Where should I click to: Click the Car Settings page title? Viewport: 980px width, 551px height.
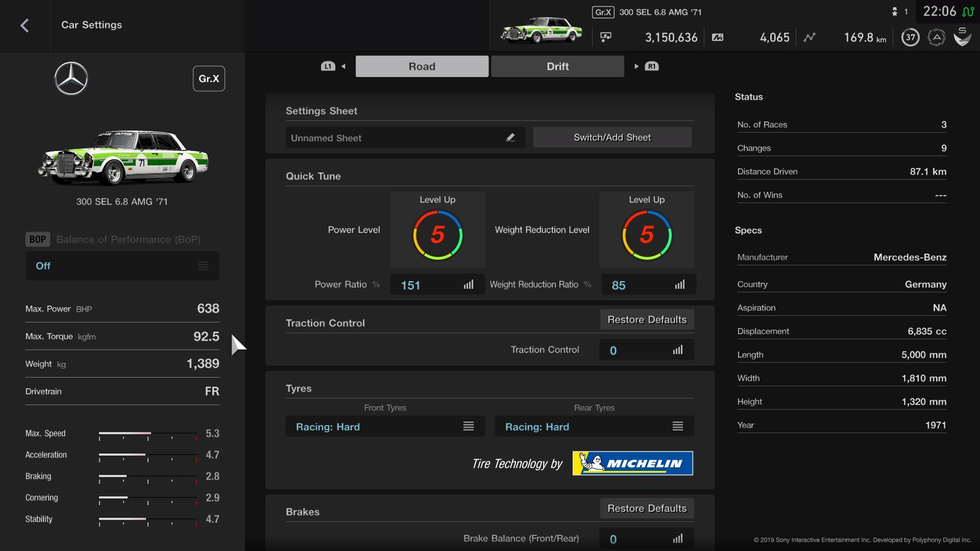[x=91, y=25]
